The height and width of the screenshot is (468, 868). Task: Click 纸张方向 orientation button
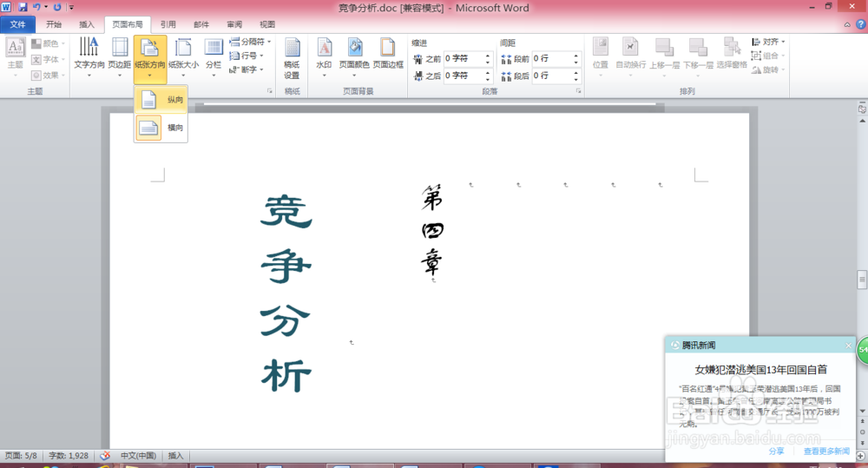click(150, 58)
